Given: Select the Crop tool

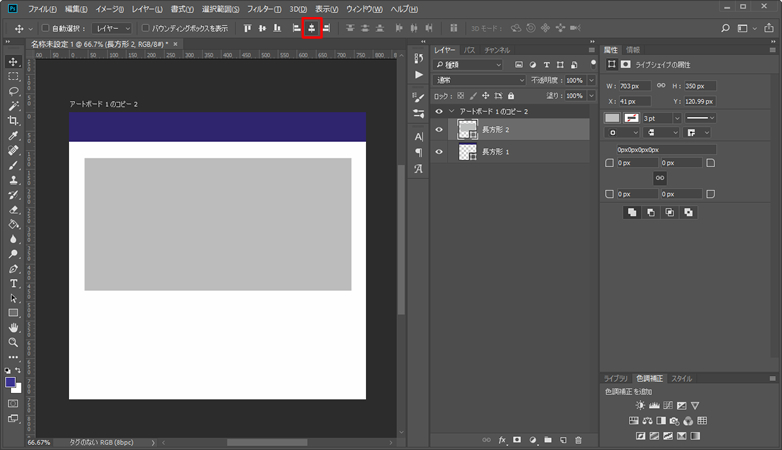Looking at the screenshot, I should (13, 121).
